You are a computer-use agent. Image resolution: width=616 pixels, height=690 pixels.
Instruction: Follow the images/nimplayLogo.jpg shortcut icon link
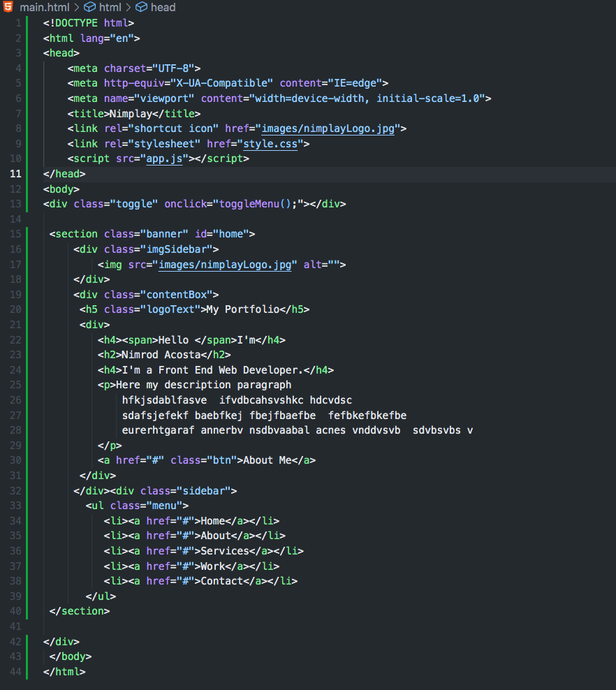tap(328, 129)
